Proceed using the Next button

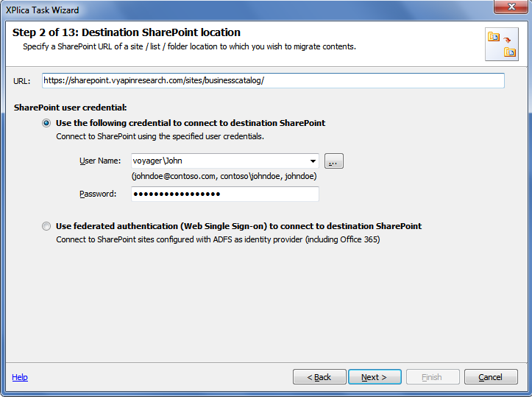[375, 377]
